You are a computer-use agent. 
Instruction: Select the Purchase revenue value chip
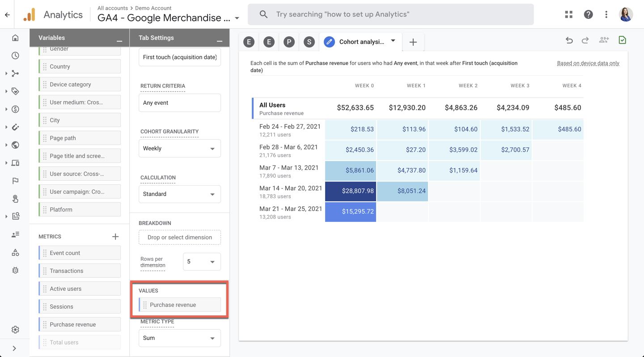coord(180,305)
